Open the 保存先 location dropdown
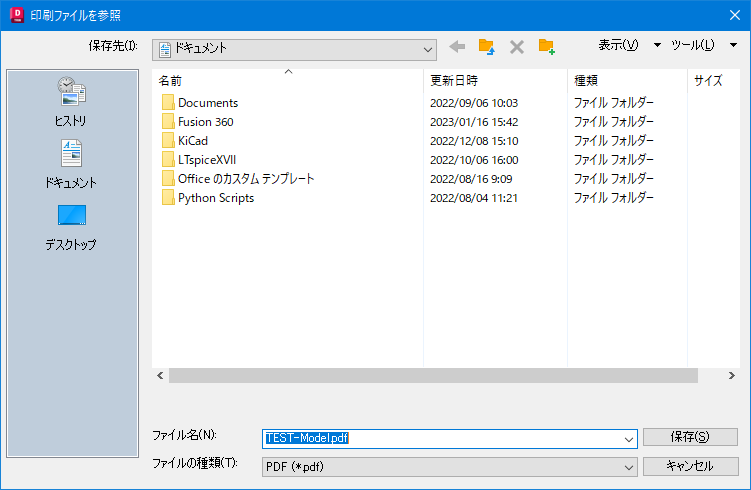Screen dimensions: 751x490 pyautogui.click(x=294, y=49)
